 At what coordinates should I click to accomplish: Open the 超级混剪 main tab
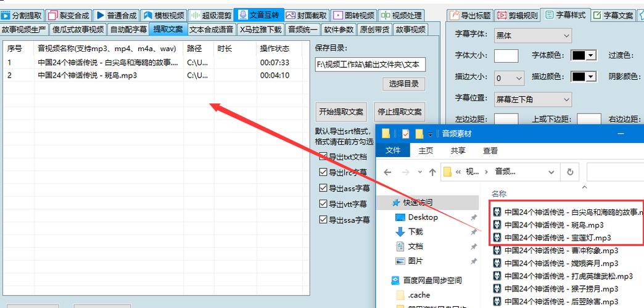tap(211, 15)
